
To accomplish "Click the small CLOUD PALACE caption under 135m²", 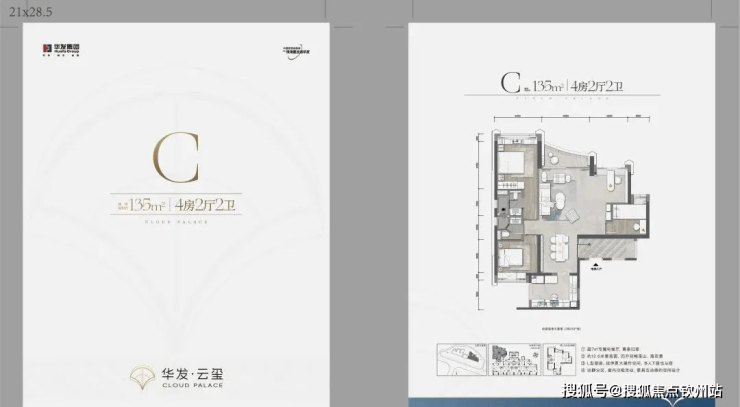I will [x=176, y=221].
